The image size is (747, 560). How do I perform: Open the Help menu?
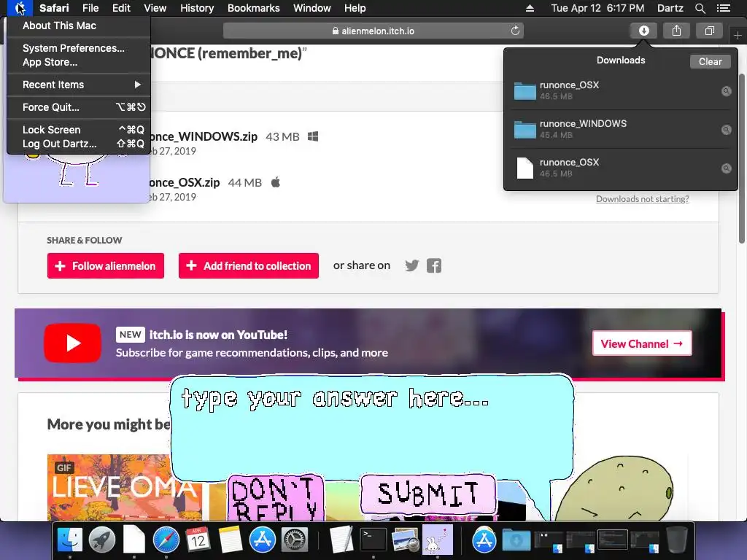pyautogui.click(x=355, y=8)
